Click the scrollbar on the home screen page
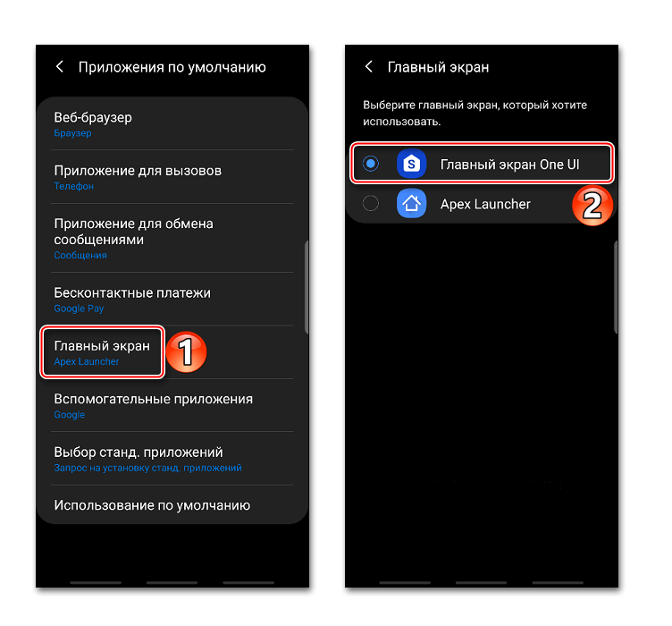Viewport: 672px width, 626px height. [x=616, y=287]
